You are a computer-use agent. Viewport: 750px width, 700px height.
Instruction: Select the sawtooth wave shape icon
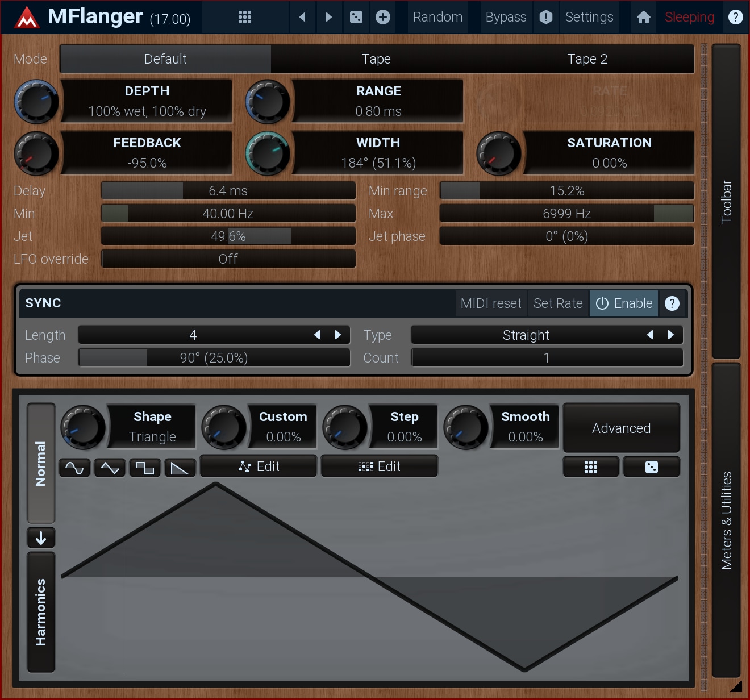(180, 468)
